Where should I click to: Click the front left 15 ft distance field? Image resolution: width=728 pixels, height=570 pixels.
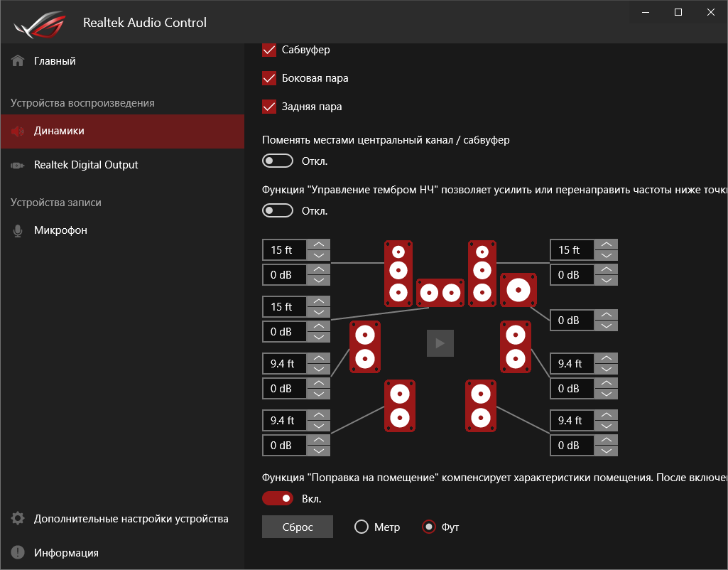point(284,250)
